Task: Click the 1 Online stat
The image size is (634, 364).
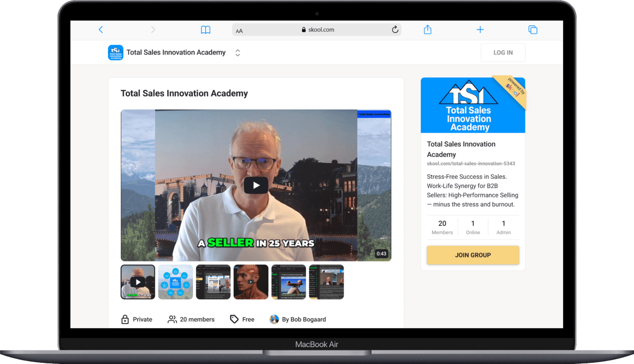Action: (x=473, y=227)
